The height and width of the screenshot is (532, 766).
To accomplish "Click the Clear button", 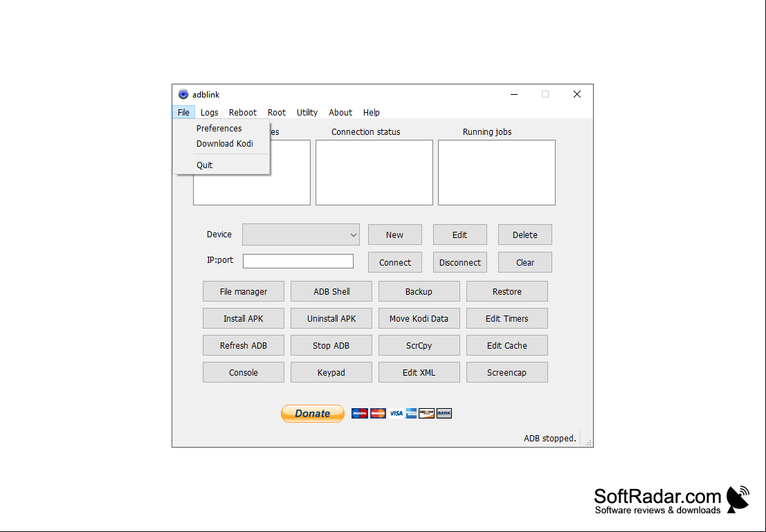I will pyautogui.click(x=525, y=262).
